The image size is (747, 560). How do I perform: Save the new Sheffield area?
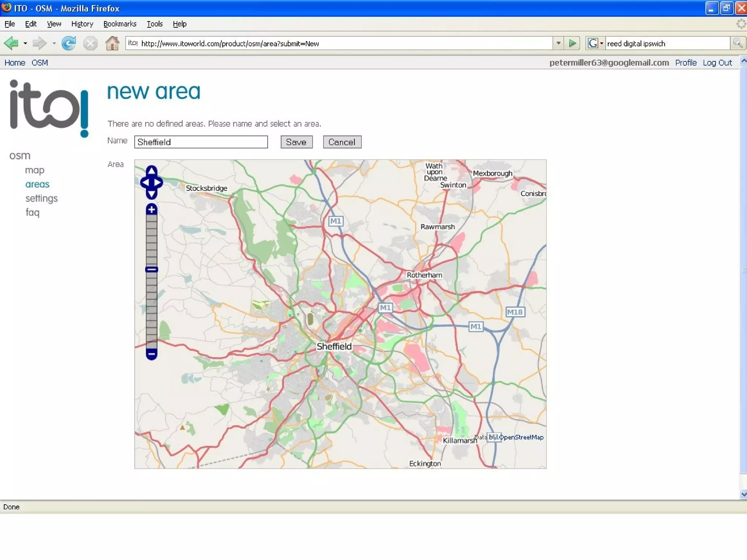click(x=296, y=142)
